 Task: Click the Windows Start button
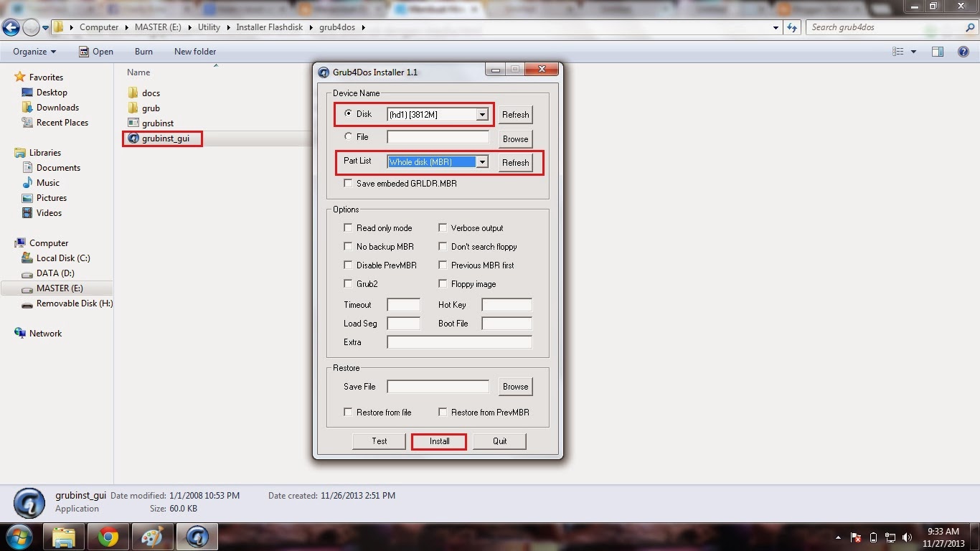[x=19, y=536]
